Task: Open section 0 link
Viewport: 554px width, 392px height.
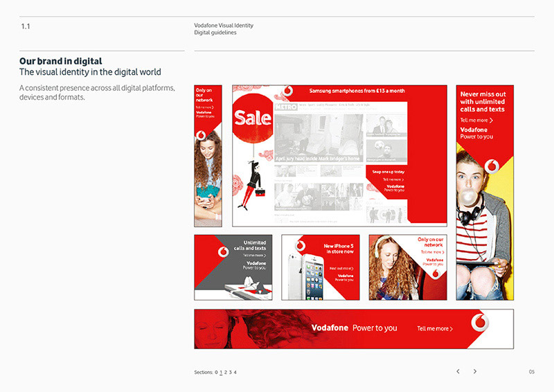Action: point(216,372)
